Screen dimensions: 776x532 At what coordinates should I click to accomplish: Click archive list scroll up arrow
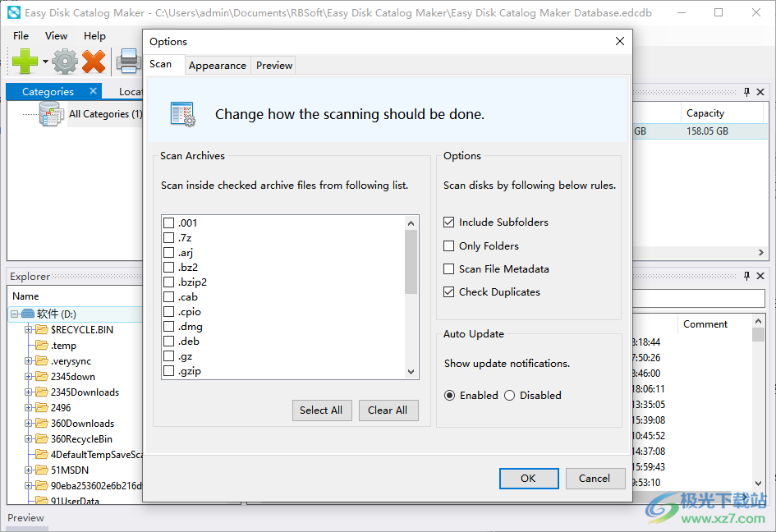point(411,223)
